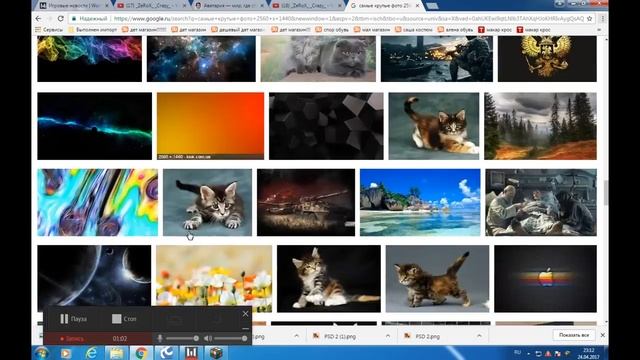Open the Сервисы apps bookmark
The height and width of the screenshot is (360, 640).
tap(49, 29)
